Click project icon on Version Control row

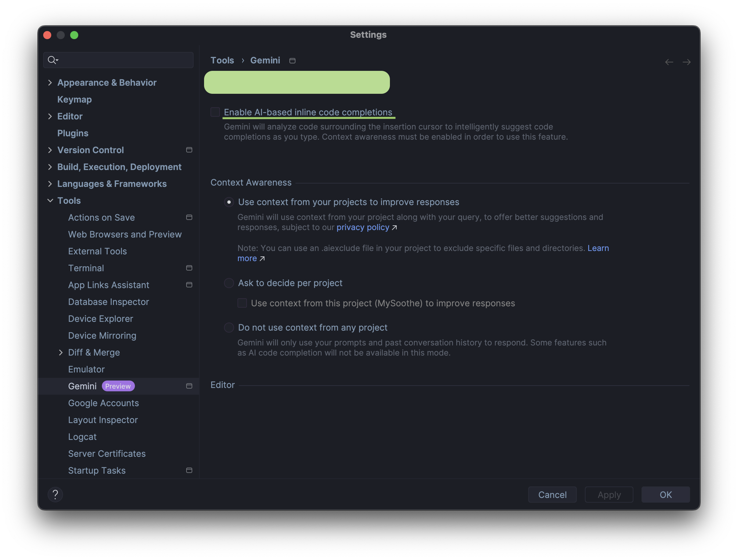pyautogui.click(x=189, y=150)
